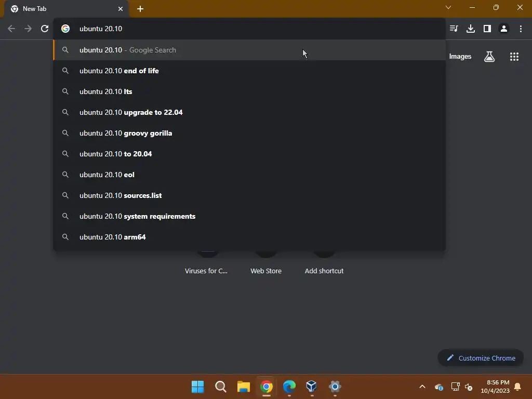Select suggestion ubuntu 20.10 system requirements
The image size is (532, 399).
pos(249,216)
